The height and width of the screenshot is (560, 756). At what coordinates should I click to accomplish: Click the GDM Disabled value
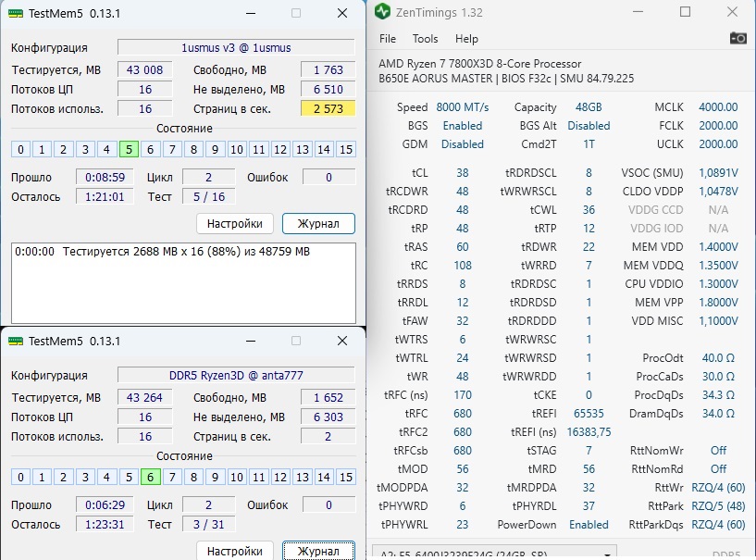(463, 144)
